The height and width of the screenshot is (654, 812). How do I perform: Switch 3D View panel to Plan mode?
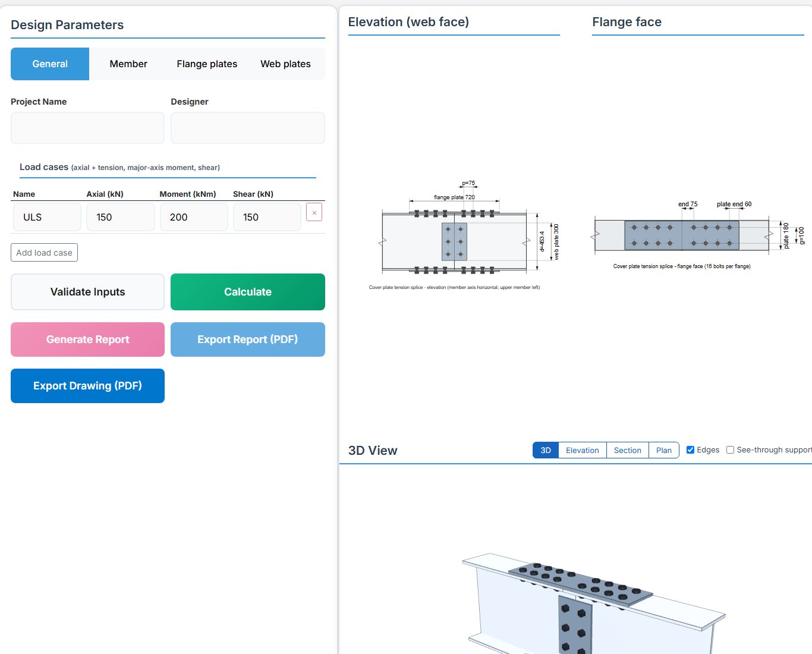664,450
